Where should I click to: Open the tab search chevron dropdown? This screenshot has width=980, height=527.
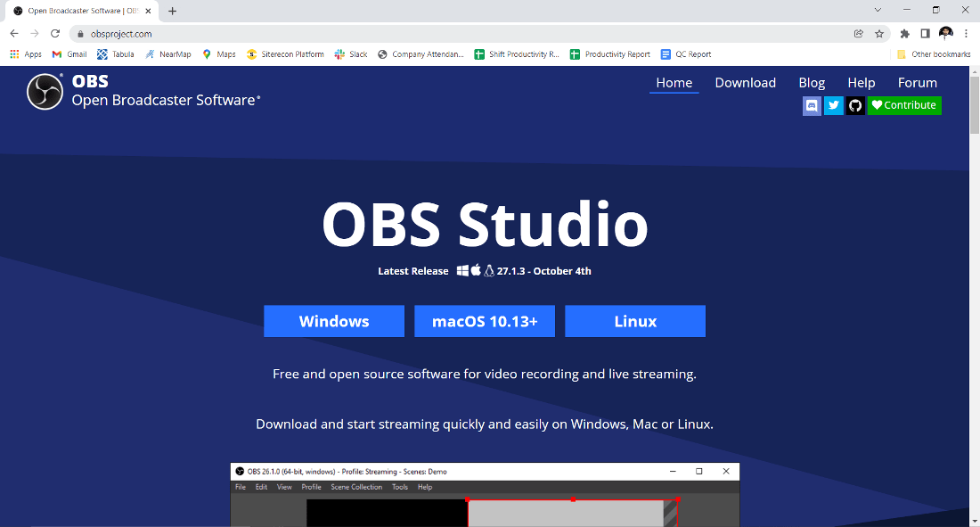tap(878, 10)
